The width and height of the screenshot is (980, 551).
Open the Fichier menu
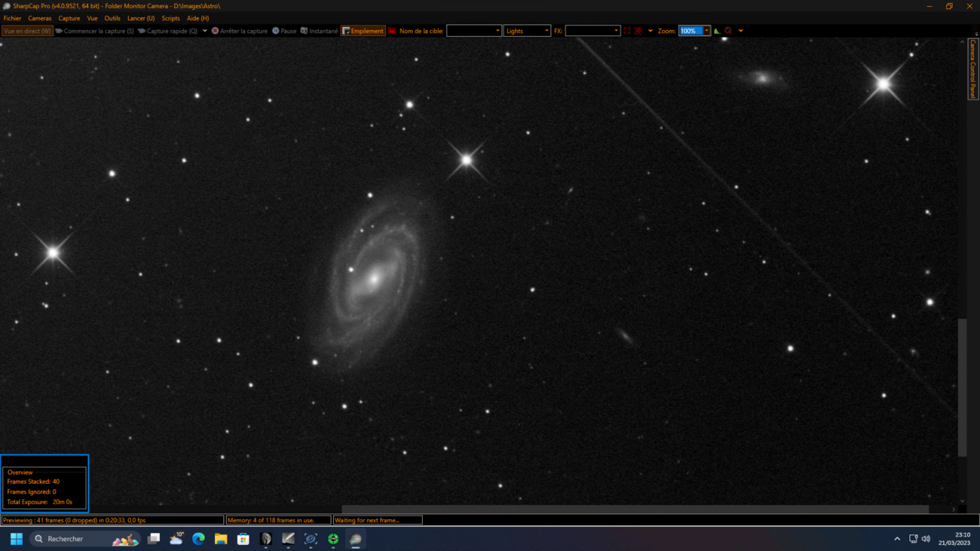(x=12, y=18)
